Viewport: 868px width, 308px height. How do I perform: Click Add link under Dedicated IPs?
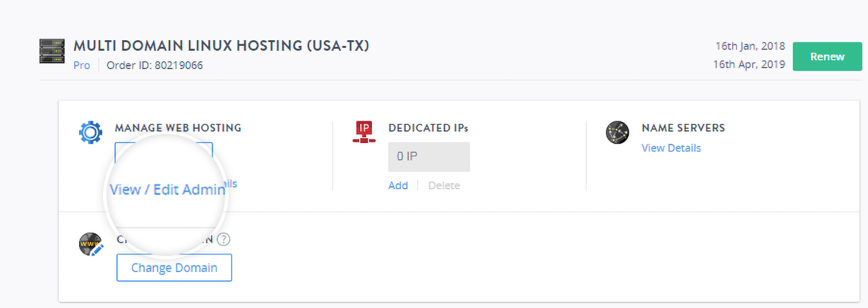[x=397, y=185]
